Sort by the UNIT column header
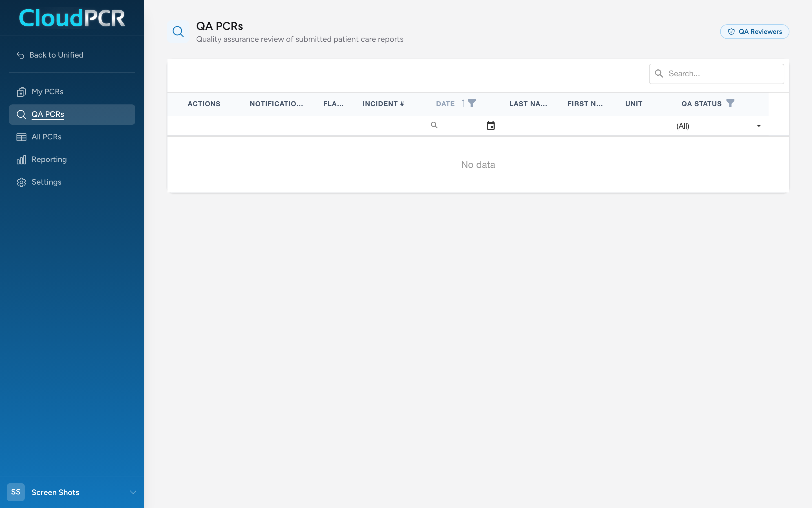 [x=634, y=104]
